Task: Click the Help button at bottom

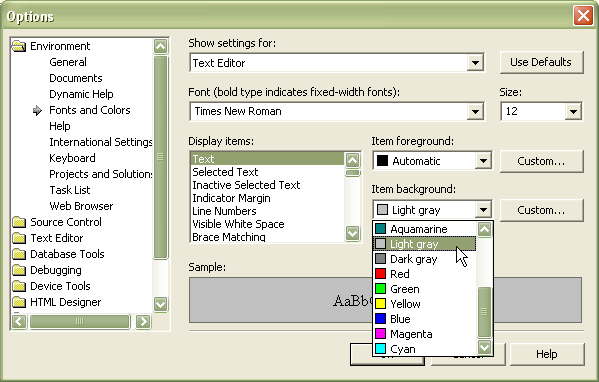Action: point(547,354)
